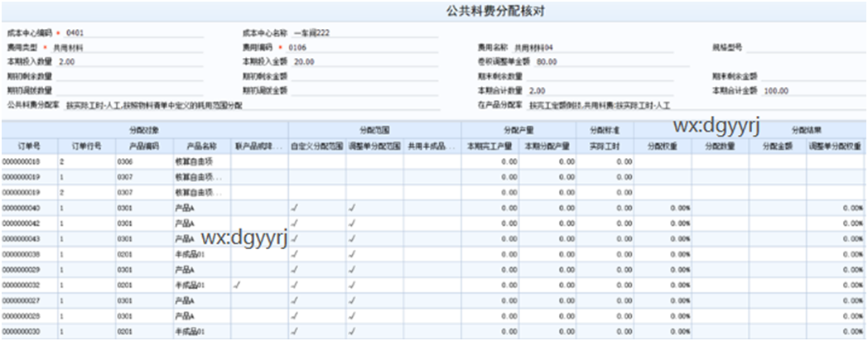Toggle custom range check in order 0000000040 row
Image resolution: width=868 pixels, height=341 pixels.
295,208
